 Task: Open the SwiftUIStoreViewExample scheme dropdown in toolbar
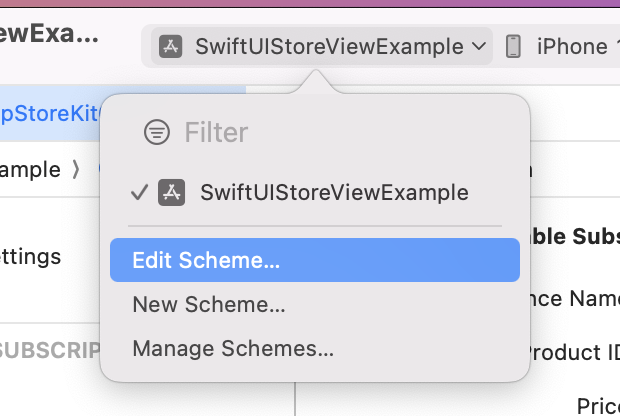[x=321, y=46]
